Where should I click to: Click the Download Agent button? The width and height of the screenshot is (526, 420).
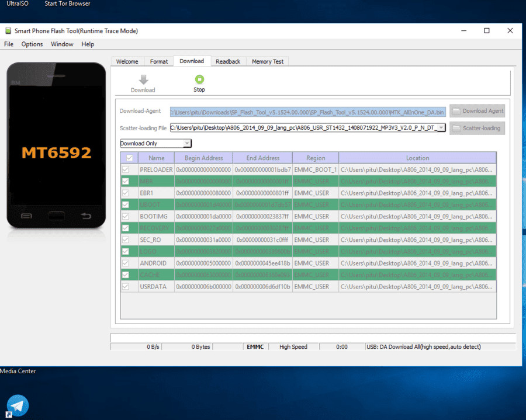click(x=477, y=111)
